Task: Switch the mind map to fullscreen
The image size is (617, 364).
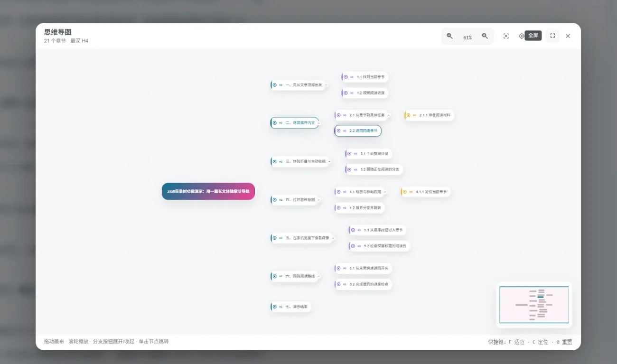Action: pyautogui.click(x=552, y=36)
